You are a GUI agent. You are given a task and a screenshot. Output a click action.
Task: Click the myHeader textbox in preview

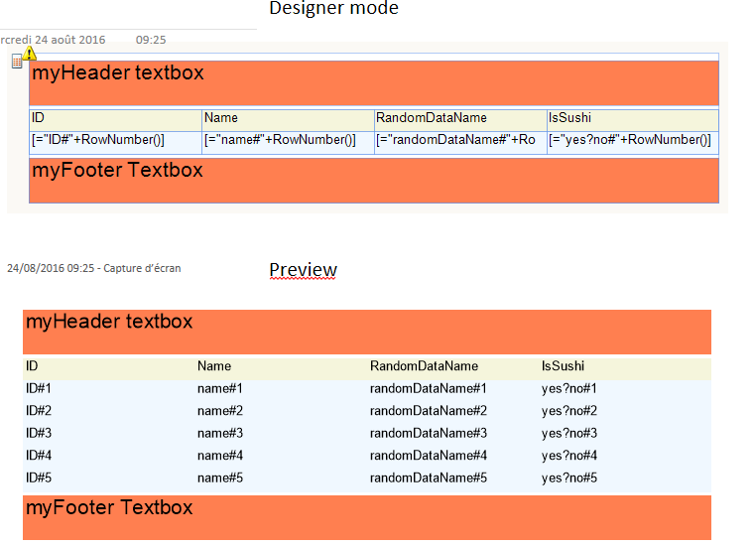tap(367, 328)
